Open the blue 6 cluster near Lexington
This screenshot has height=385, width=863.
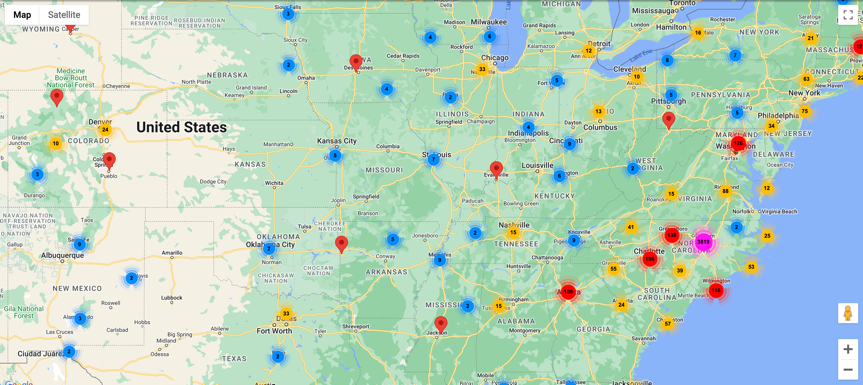coord(559,176)
